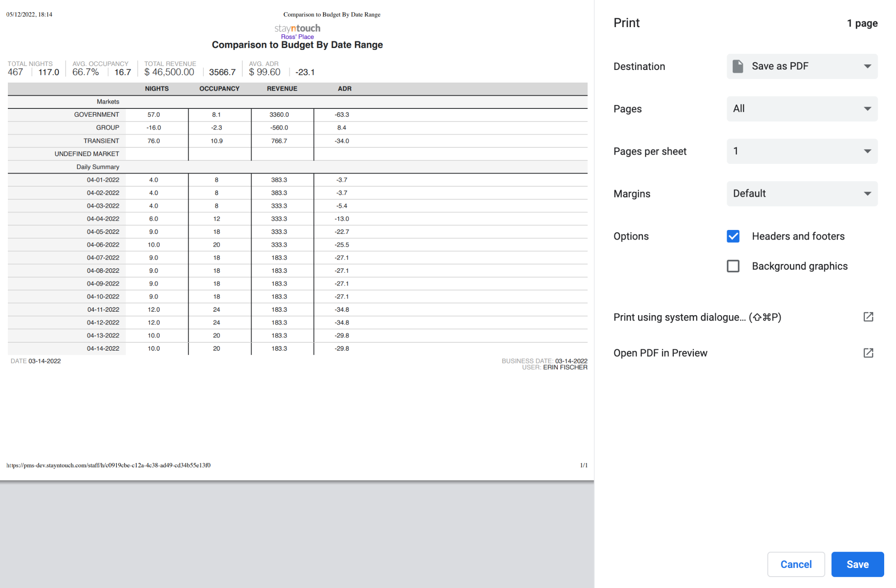This screenshot has width=896, height=588.
Task: Click the PDF document icon in Destination
Action: [738, 66]
